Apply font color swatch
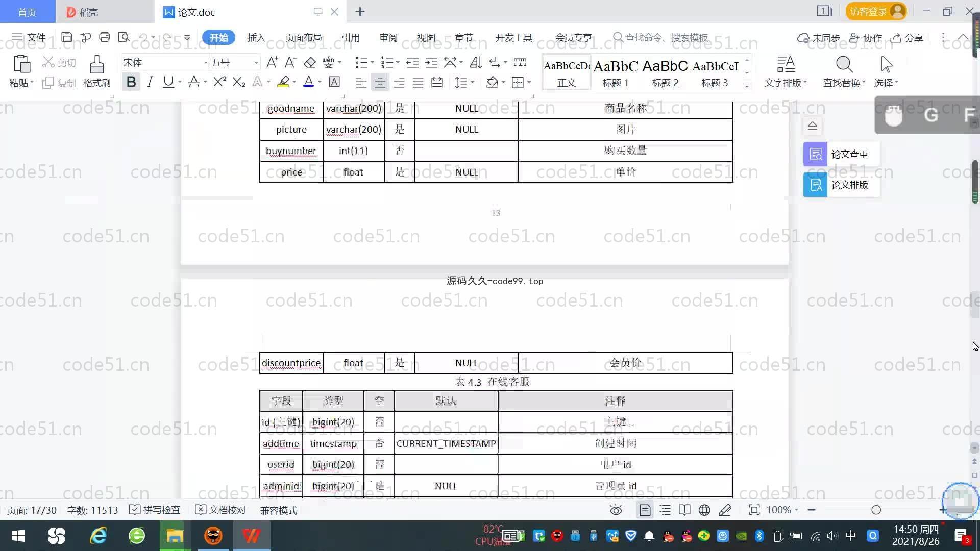Screen dimensions: 980x551 coord(308,82)
